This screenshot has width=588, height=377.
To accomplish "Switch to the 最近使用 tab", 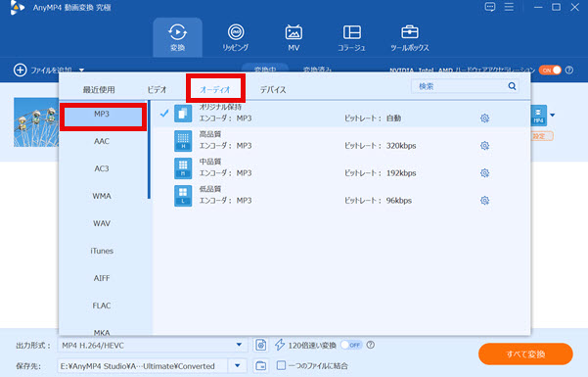I will click(x=99, y=90).
